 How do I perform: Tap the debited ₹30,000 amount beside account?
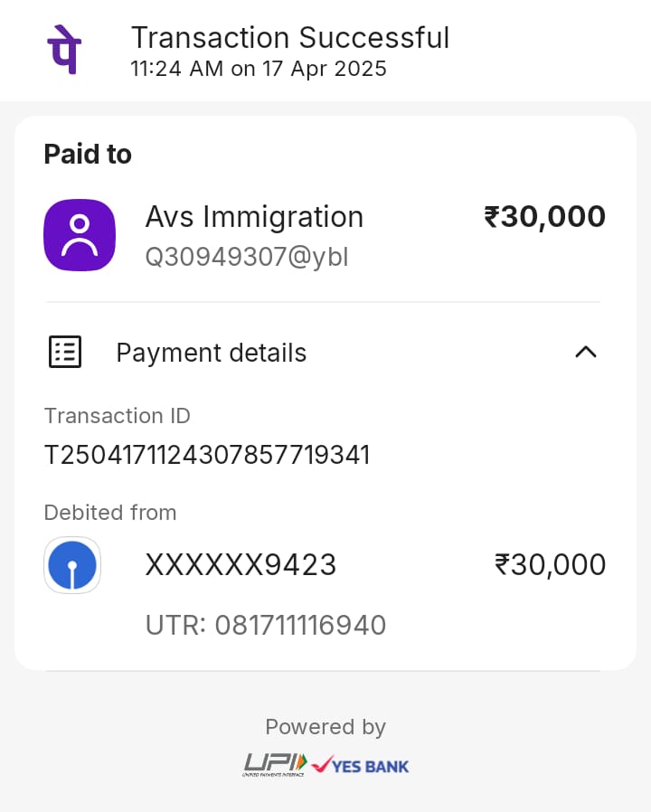550,565
